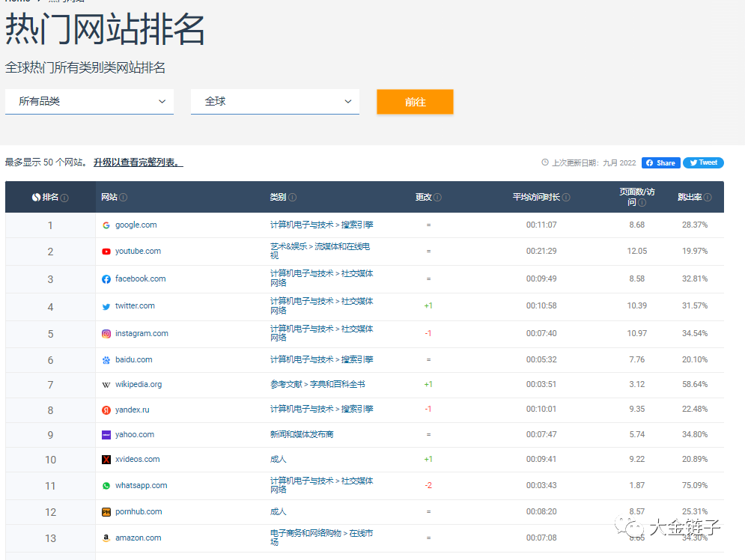The image size is (745, 560).
Task: Click info icon beside 平均访问时长 header
Action: [566, 197]
